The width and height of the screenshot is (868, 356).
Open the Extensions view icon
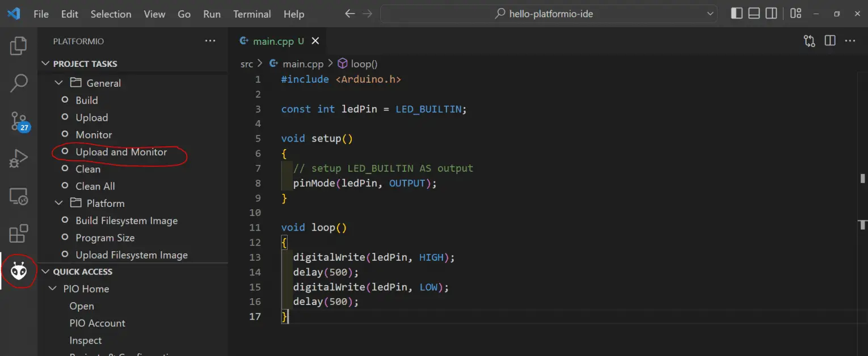pyautogui.click(x=19, y=234)
